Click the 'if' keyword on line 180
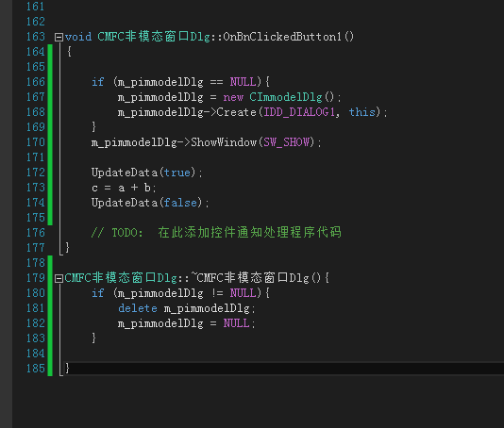The width and height of the screenshot is (504, 428). click(x=98, y=293)
